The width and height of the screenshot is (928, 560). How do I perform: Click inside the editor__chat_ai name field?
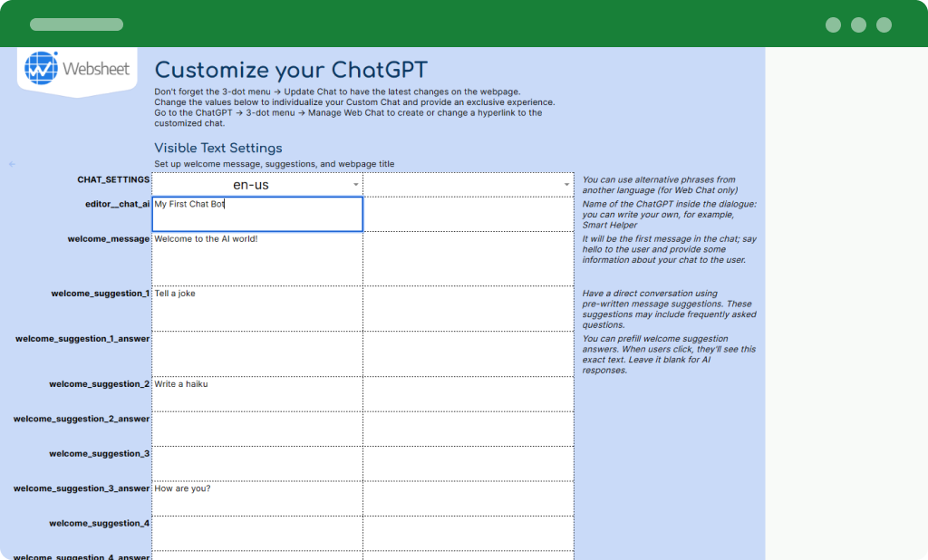click(x=257, y=214)
